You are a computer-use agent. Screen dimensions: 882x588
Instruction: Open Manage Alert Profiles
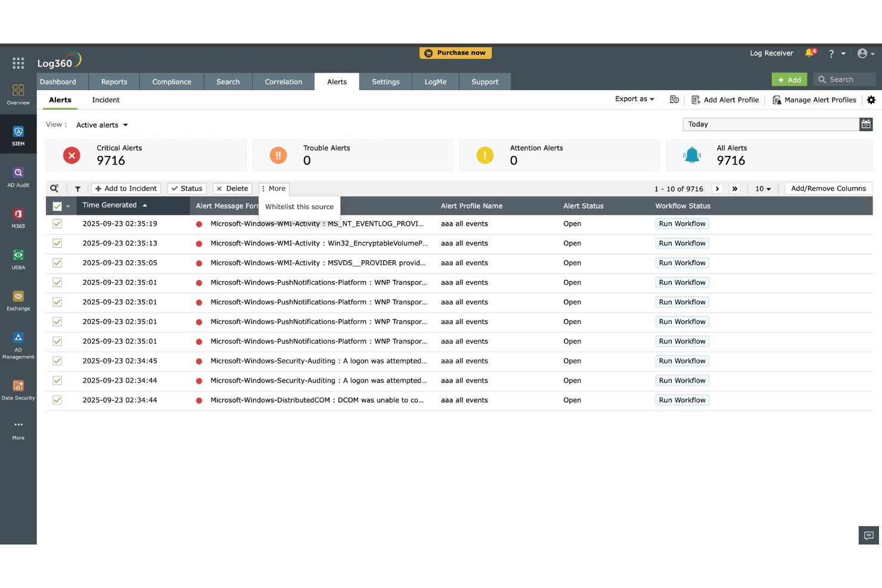pyautogui.click(x=814, y=100)
